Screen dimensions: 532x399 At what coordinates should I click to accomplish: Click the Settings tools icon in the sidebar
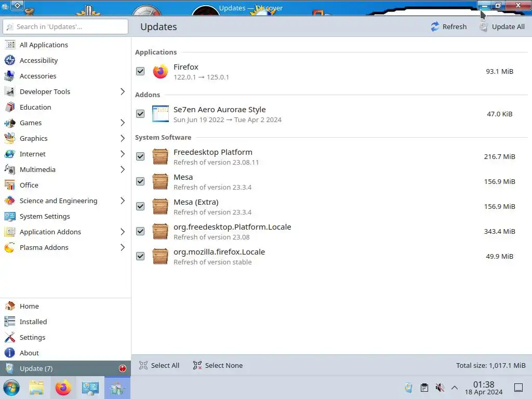pos(10,337)
